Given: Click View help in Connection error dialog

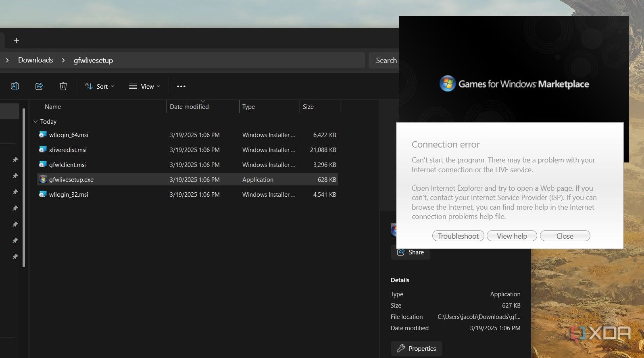Looking at the screenshot, I should [x=512, y=236].
